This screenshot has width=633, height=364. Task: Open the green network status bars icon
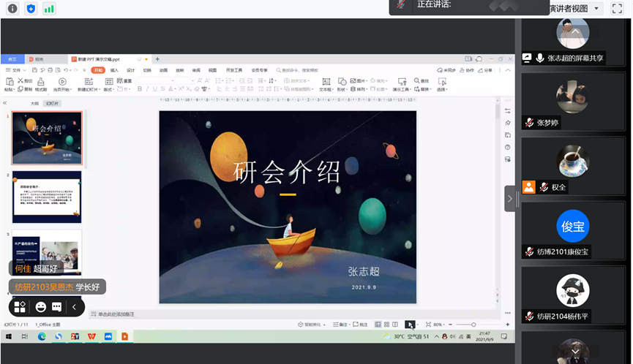pyautogui.click(x=49, y=9)
